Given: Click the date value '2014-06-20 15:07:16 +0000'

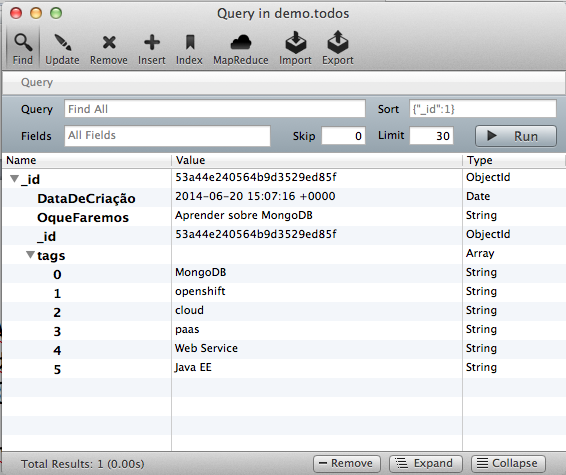Looking at the screenshot, I should coord(255,196).
